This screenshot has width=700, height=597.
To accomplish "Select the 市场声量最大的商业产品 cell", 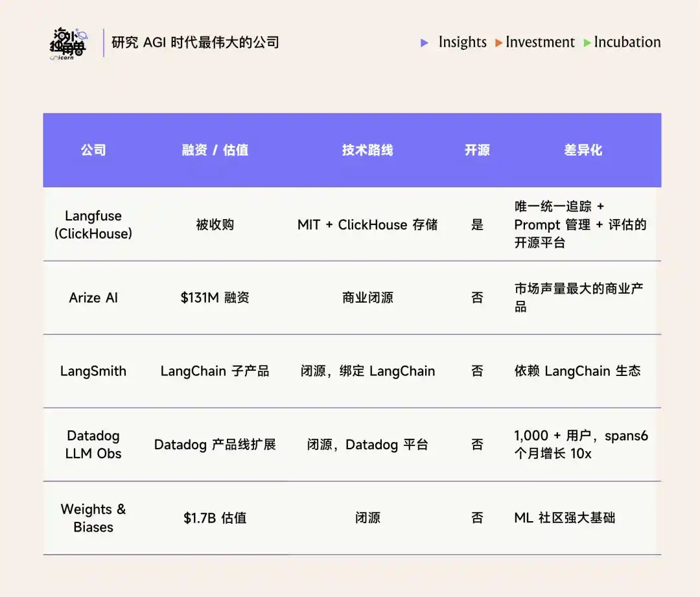I will pyautogui.click(x=579, y=298).
